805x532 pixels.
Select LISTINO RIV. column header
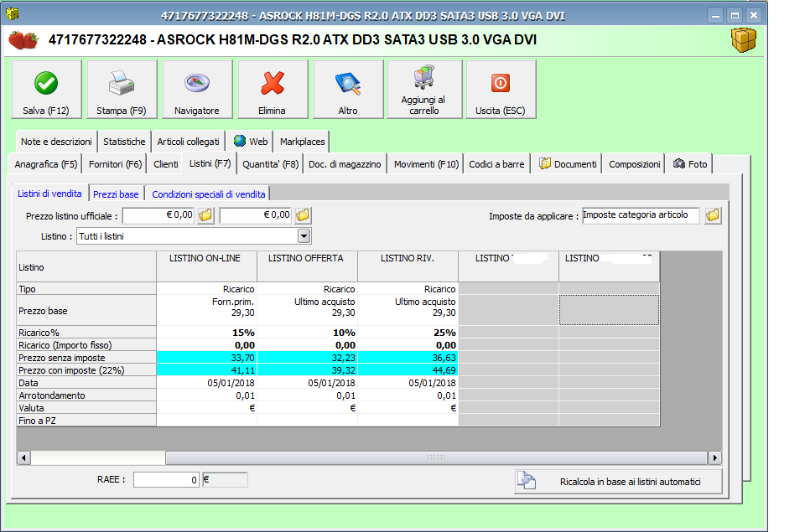click(x=408, y=266)
